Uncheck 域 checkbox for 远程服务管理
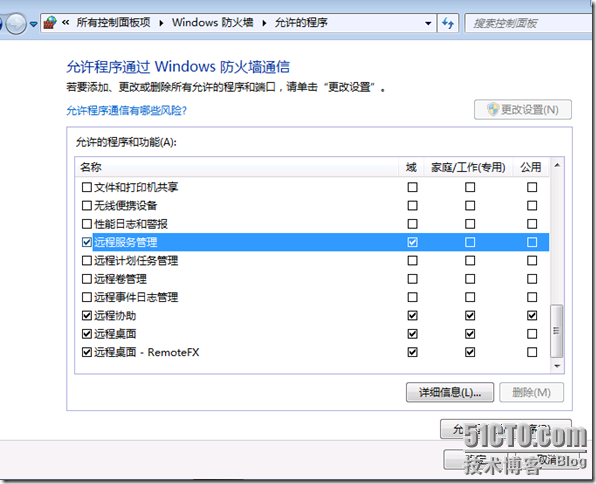The image size is (596, 484). point(412,242)
